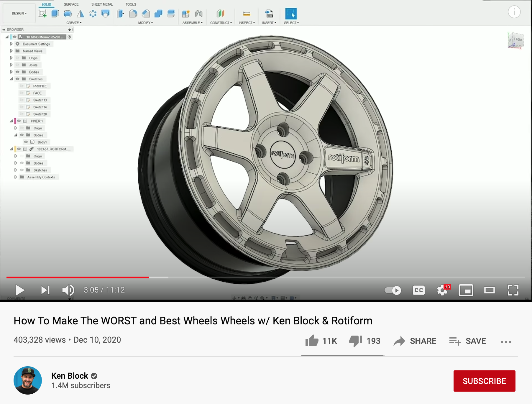532x404 pixels.
Task: Expand the Document Settings node
Action: (11, 44)
